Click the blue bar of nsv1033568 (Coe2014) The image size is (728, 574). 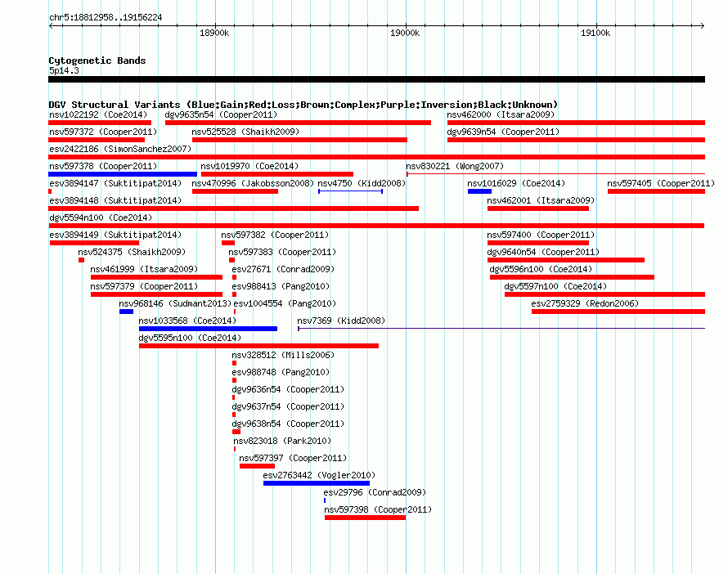pos(208,329)
